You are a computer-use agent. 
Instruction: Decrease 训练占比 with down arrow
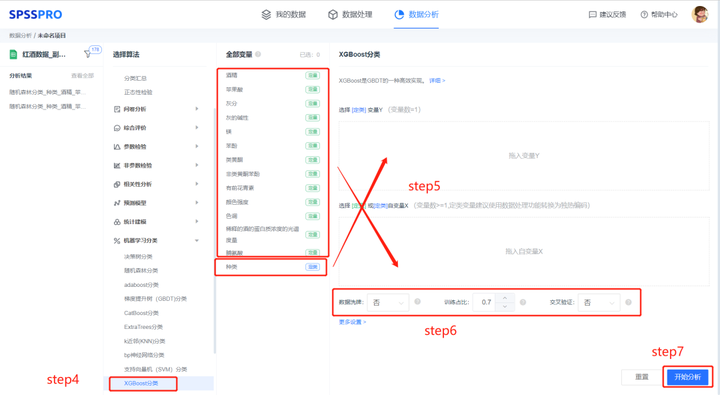[x=505, y=306]
